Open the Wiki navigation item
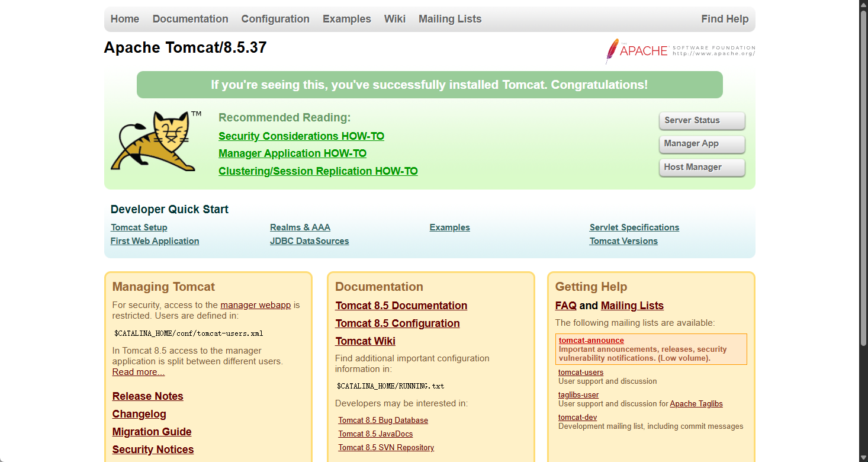868x462 pixels. pyautogui.click(x=394, y=19)
